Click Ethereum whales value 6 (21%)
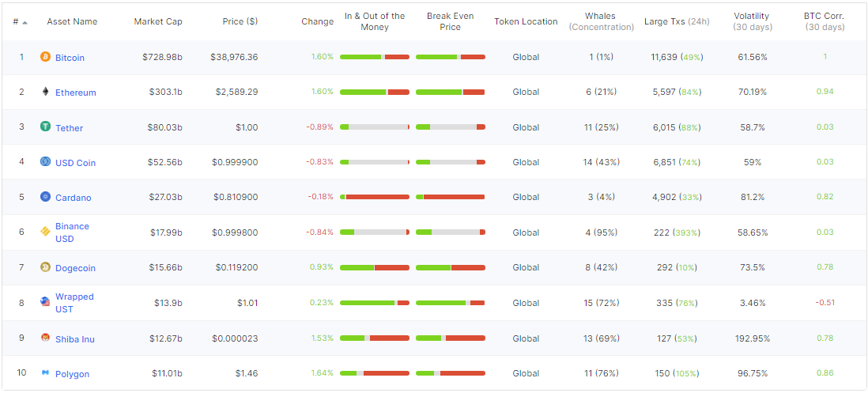Viewport: 868px width, 393px height. (601, 92)
